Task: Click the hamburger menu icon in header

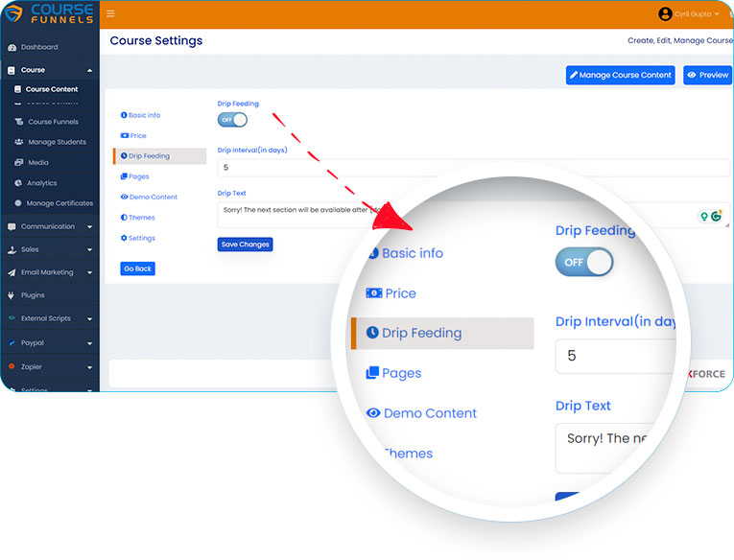Action: click(110, 13)
